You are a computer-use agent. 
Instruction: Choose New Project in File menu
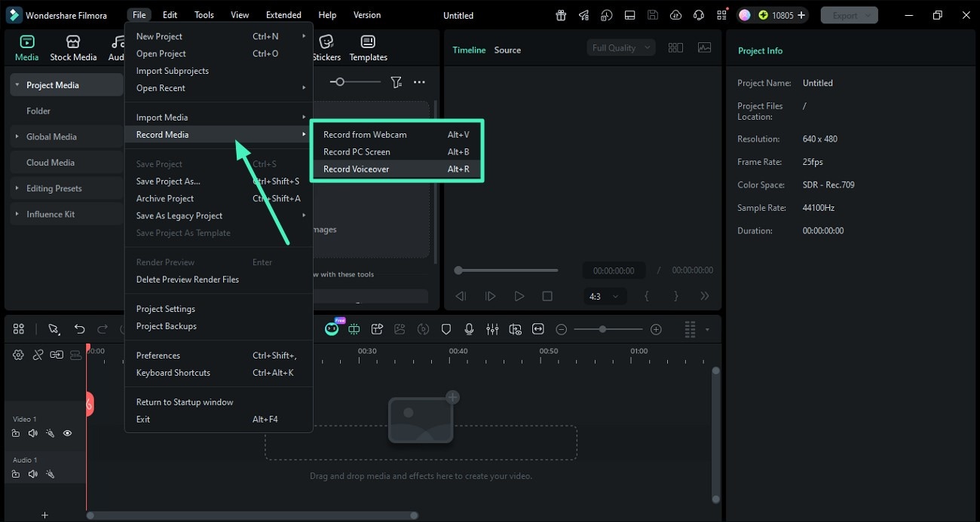(219, 36)
